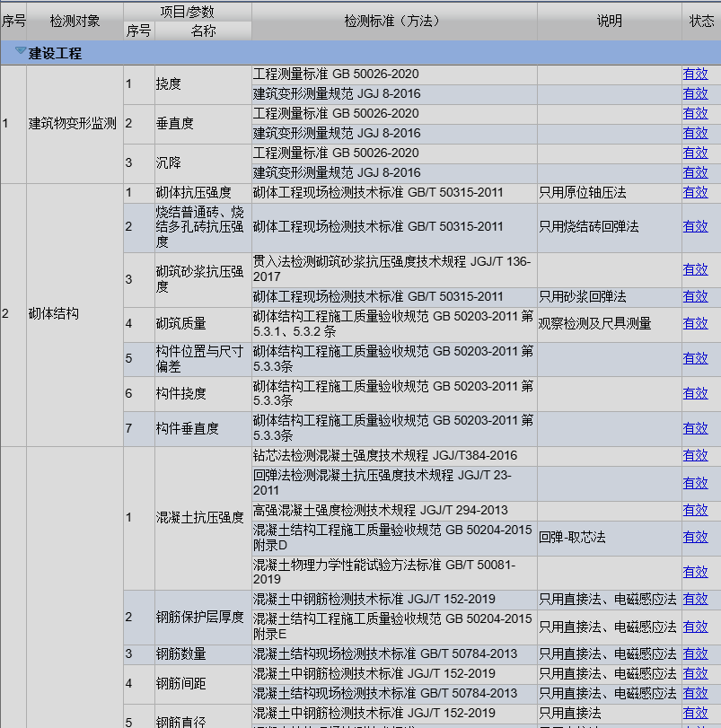
Task: Collapse the 建设工程 group triangle
Action: point(20,53)
